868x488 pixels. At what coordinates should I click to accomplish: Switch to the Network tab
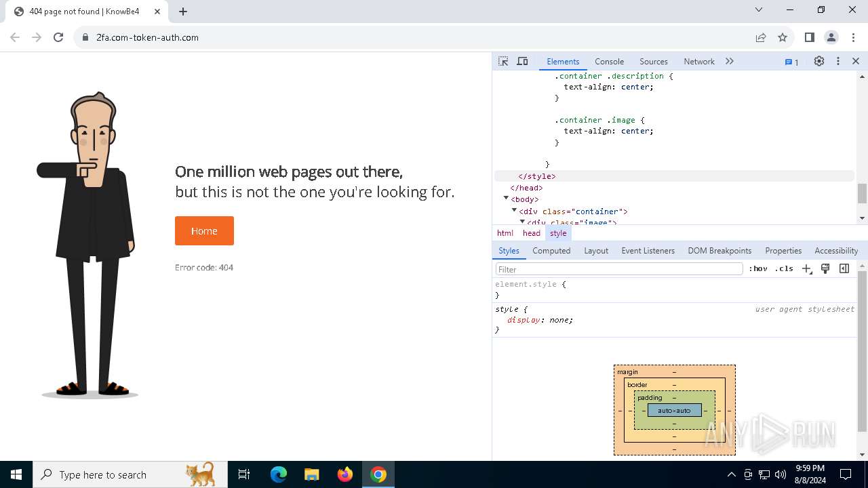coord(699,61)
